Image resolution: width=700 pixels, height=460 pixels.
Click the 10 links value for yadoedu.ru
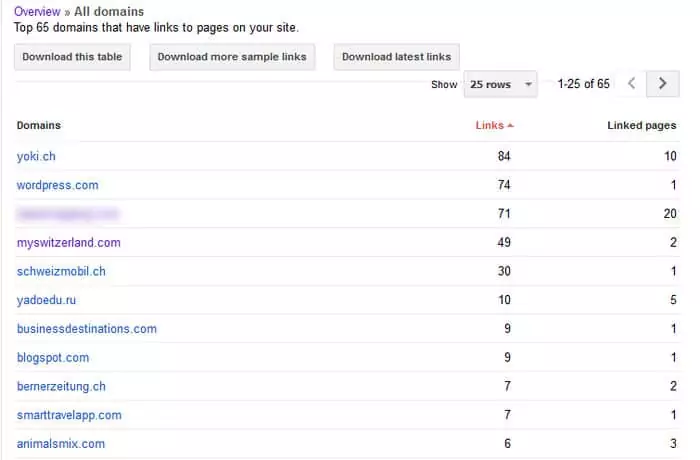pos(504,300)
